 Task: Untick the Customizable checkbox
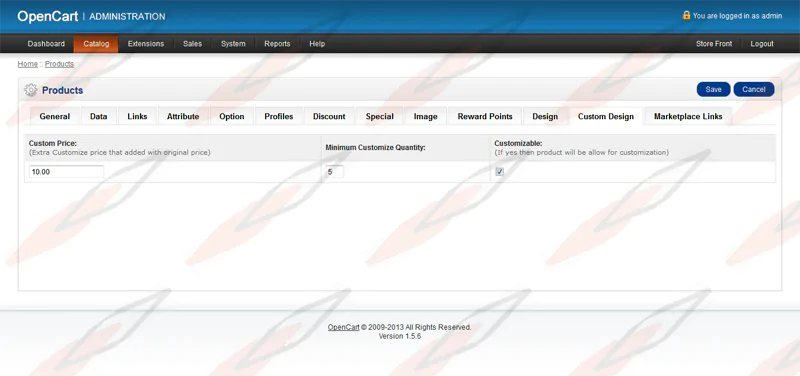pos(499,172)
